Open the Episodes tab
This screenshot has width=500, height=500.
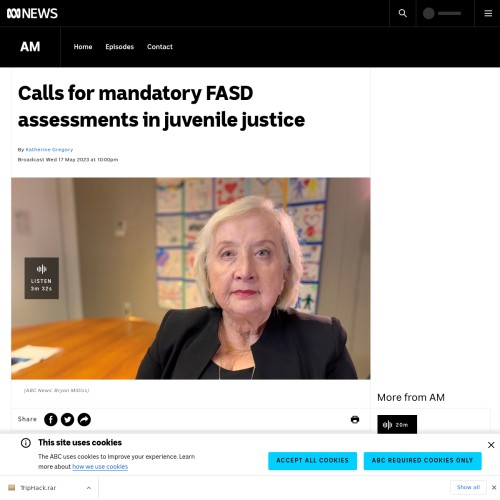coord(119,47)
